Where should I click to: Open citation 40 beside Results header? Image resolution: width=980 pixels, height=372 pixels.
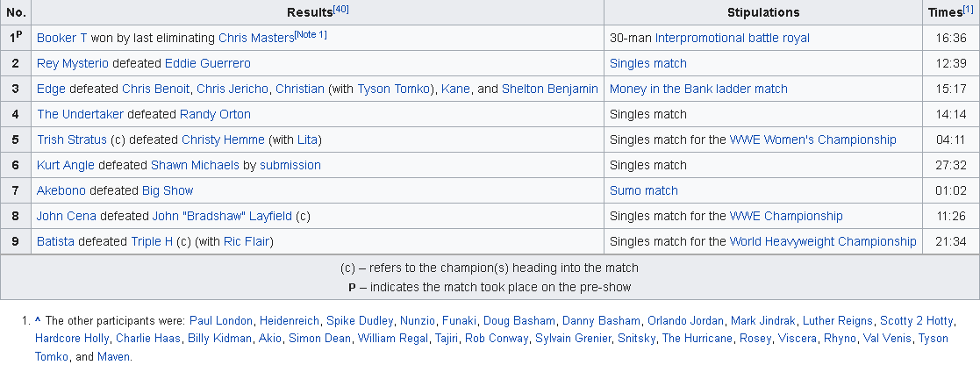coord(340,9)
